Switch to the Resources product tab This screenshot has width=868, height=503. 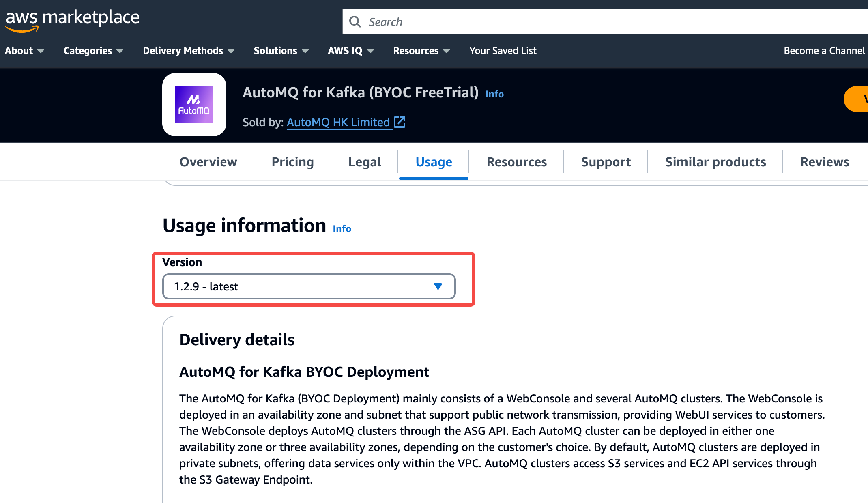516,162
